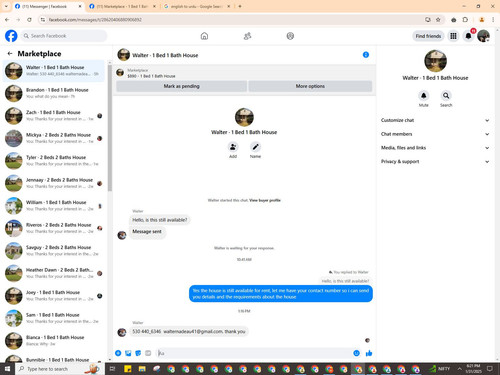Screen dimensions: 500x375
Task: Open Task View on the taskbar
Action: point(112,369)
